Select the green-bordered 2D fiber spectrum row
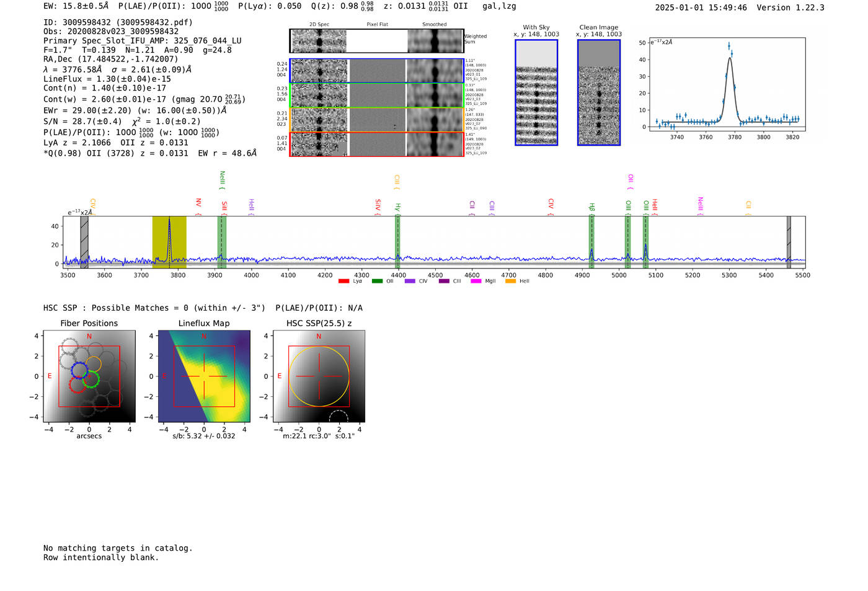Image resolution: width=868 pixels, height=591 pixels. [376, 95]
